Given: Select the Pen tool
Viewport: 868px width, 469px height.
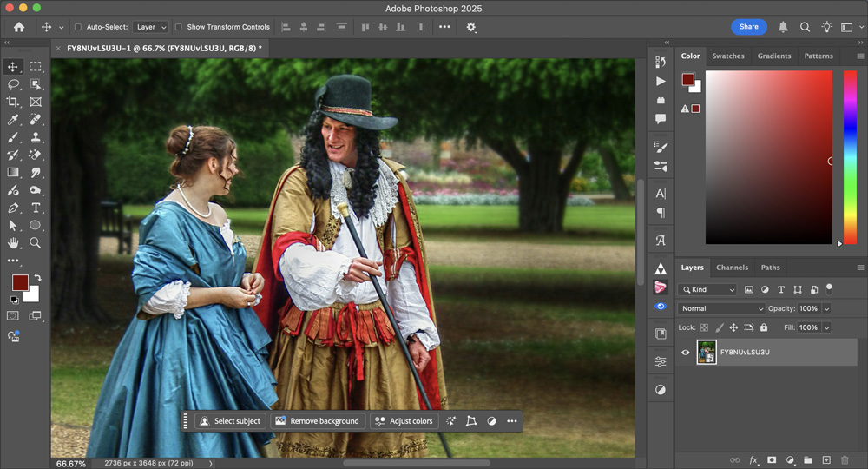Looking at the screenshot, I should click(x=13, y=208).
